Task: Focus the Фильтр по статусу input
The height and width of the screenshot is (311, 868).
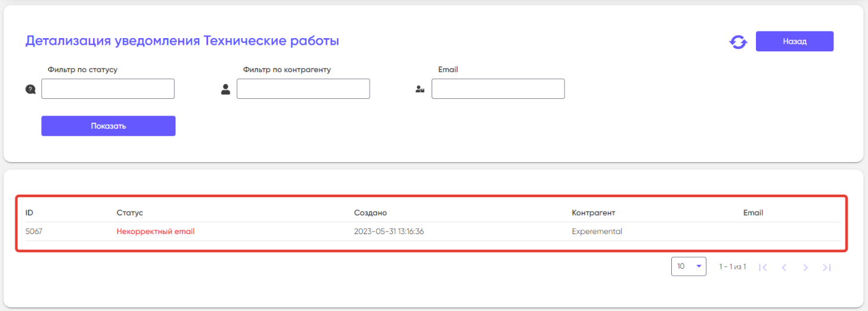Action: pyautogui.click(x=108, y=89)
